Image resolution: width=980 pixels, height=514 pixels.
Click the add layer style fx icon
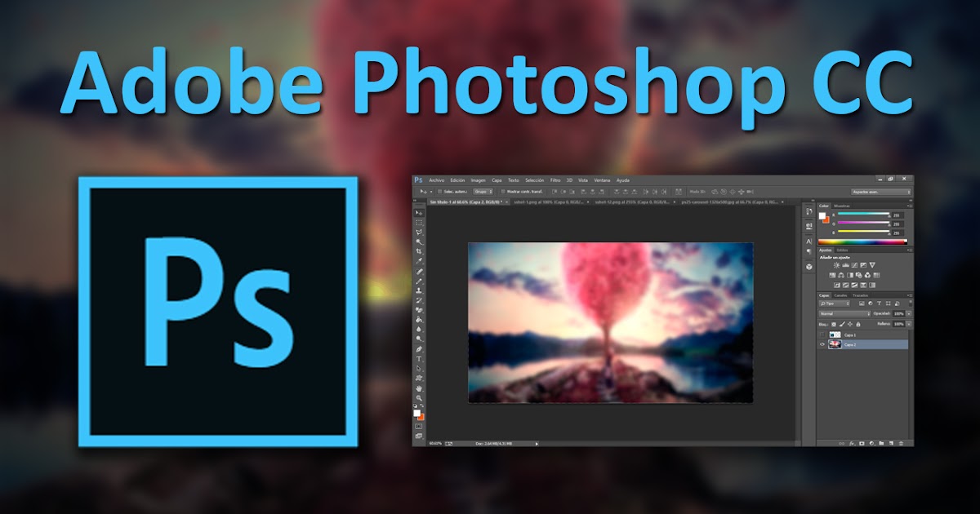click(x=852, y=443)
